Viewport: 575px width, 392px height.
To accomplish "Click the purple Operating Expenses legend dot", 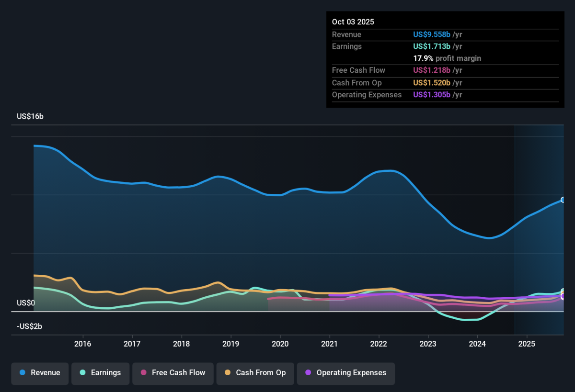I will [x=308, y=373].
